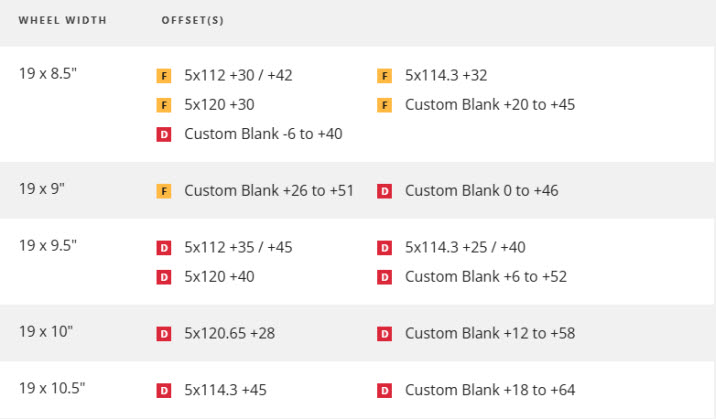Click the D badge beside 5x114.3 +45
Viewport: 716px width, 419px height.
click(x=163, y=391)
